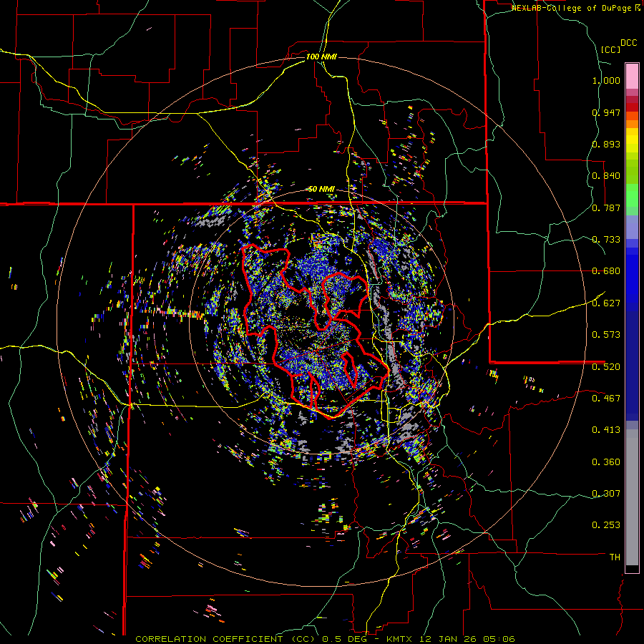Pick the pink segment of the color scale

(x=632, y=76)
